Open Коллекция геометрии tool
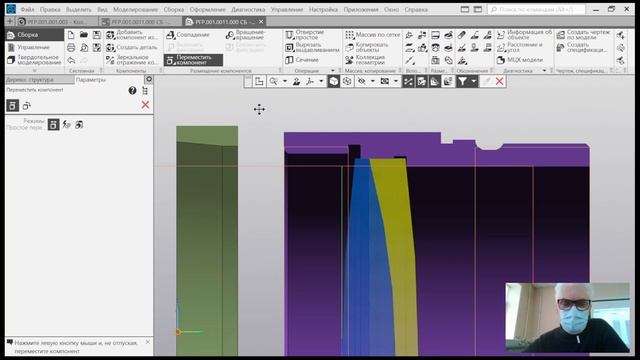Image resolution: width=640 pixels, height=360 pixels. click(365, 60)
